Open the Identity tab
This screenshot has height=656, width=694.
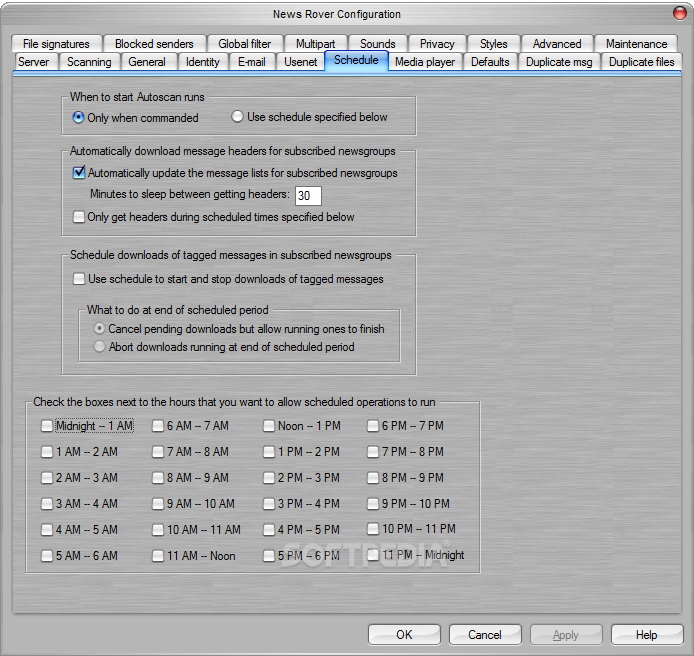[202, 62]
